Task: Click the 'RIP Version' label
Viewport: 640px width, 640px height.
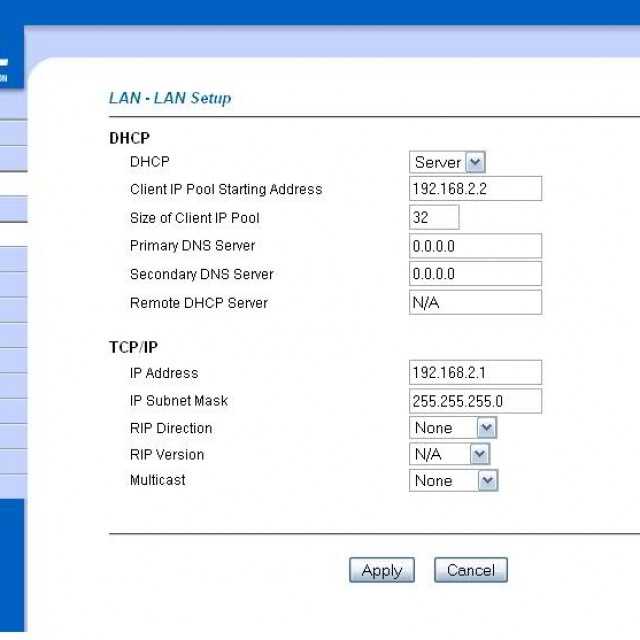Action: click(167, 455)
